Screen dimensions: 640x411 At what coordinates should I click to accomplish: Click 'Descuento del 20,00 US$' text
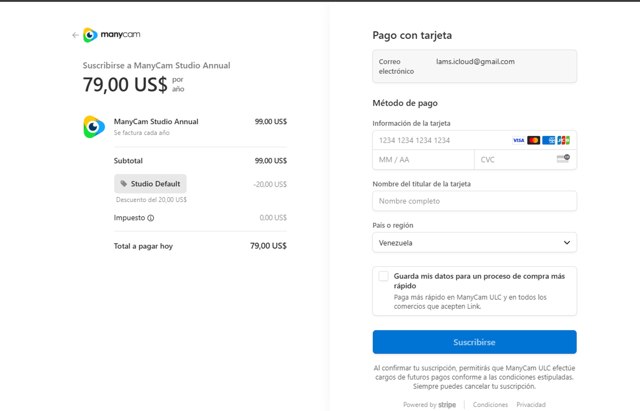[x=151, y=200]
